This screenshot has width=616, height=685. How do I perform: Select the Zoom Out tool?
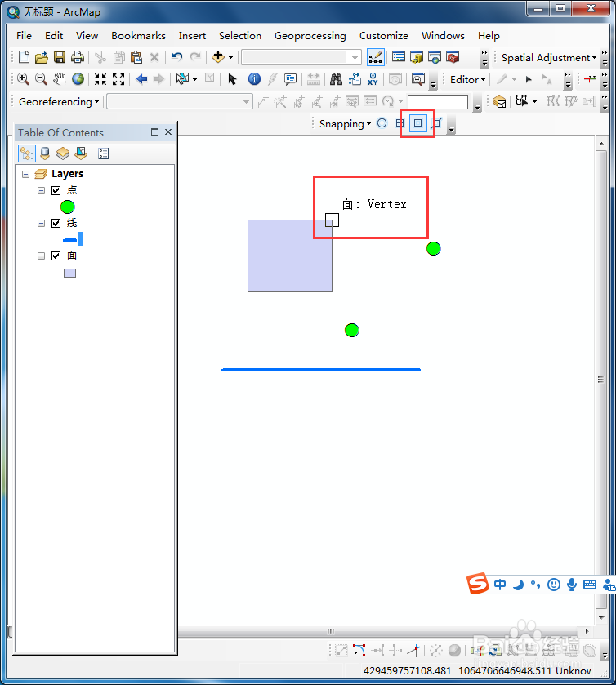tap(41, 79)
